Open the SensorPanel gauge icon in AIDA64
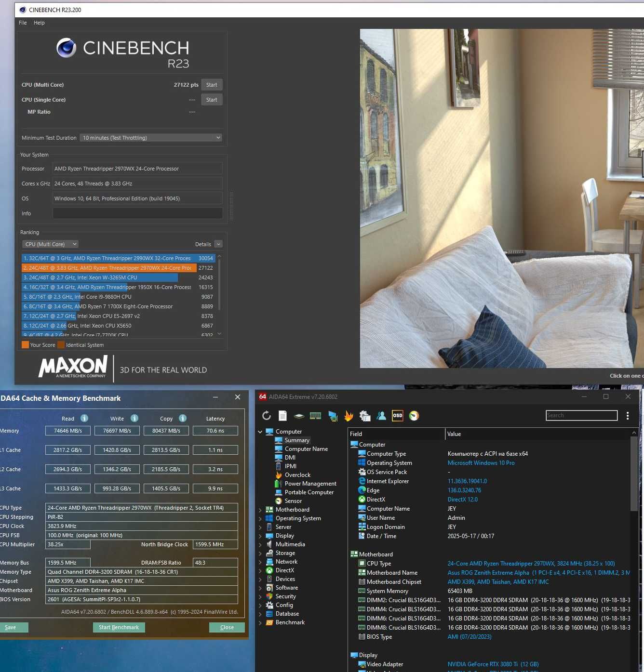644x672 pixels. point(414,416)
